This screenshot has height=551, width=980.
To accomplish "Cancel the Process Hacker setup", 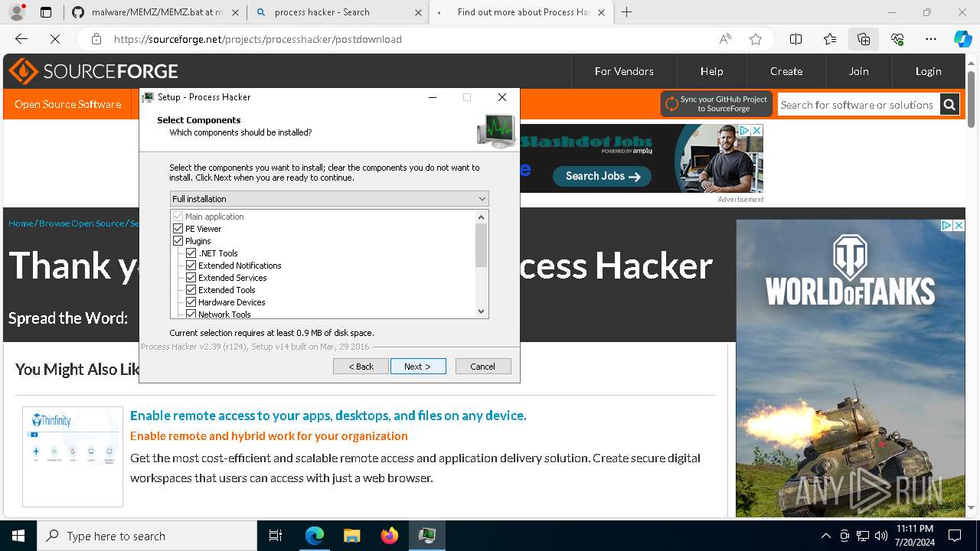I will (x=483, y=367).
